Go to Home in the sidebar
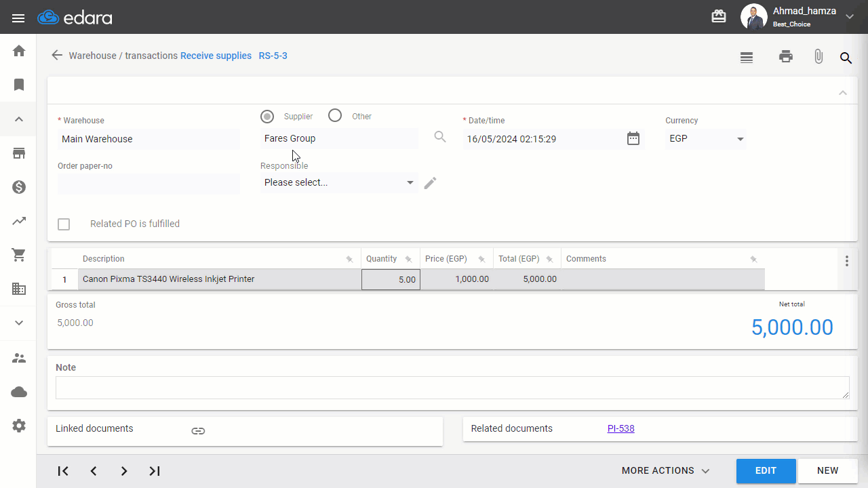The image size is (868, 488). (x=19, y=51)
